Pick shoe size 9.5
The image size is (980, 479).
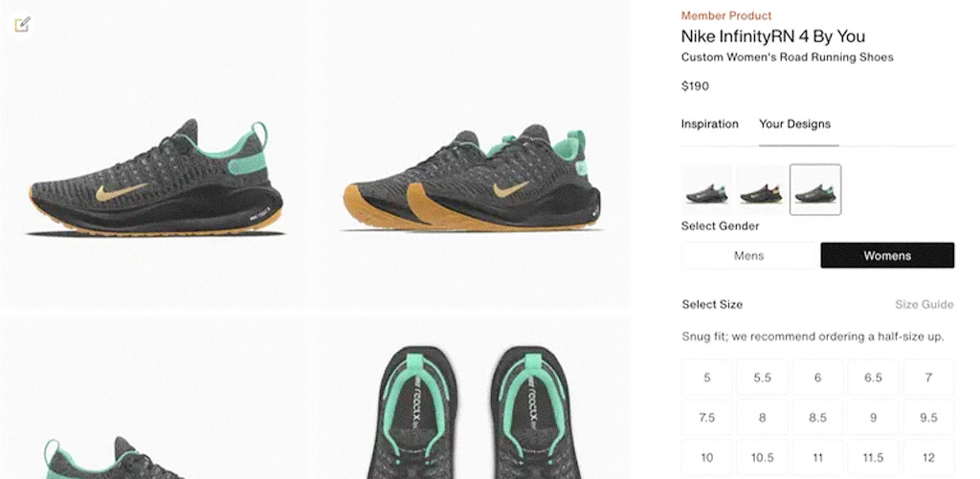click(928, 418)
